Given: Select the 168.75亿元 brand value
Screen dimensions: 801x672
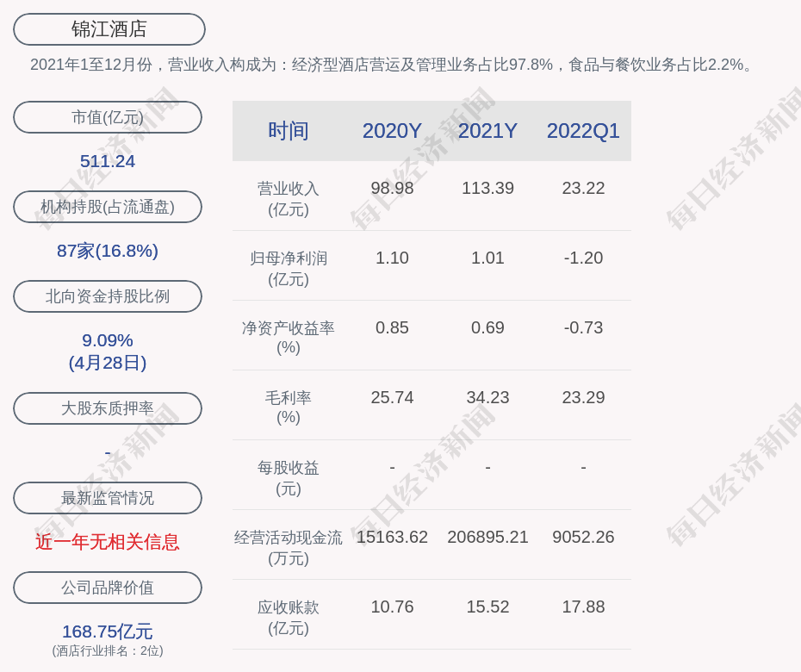Looking at the screenshot, I should (108, 632).
